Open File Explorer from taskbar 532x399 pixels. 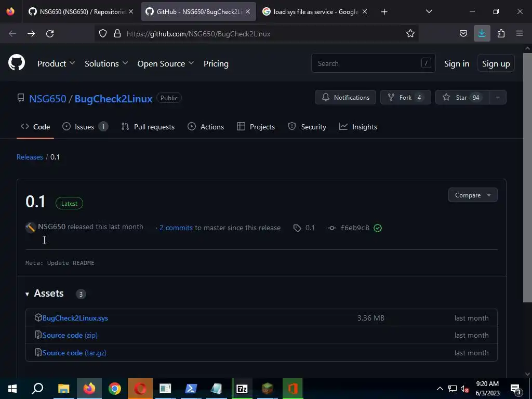[63, 389]
